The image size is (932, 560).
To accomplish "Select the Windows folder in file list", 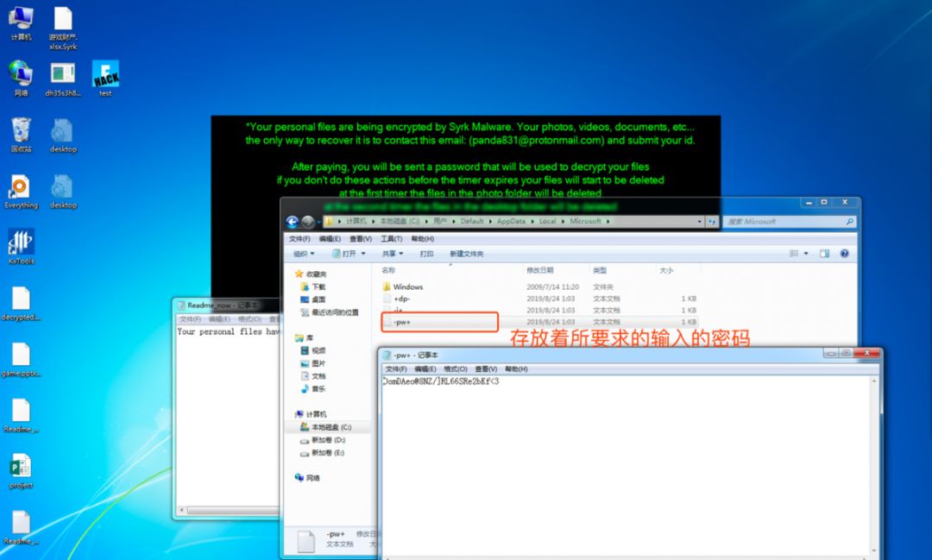I will pos(407,286).
